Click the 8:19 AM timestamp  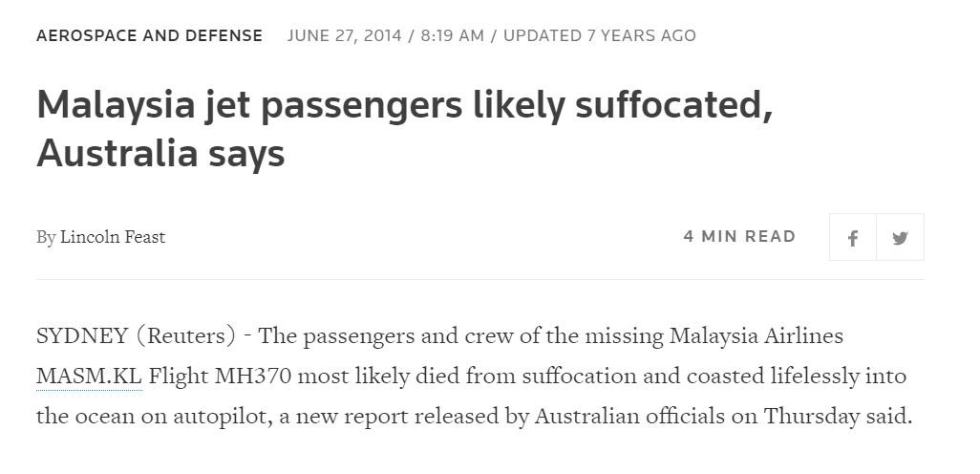coord(452,35)
